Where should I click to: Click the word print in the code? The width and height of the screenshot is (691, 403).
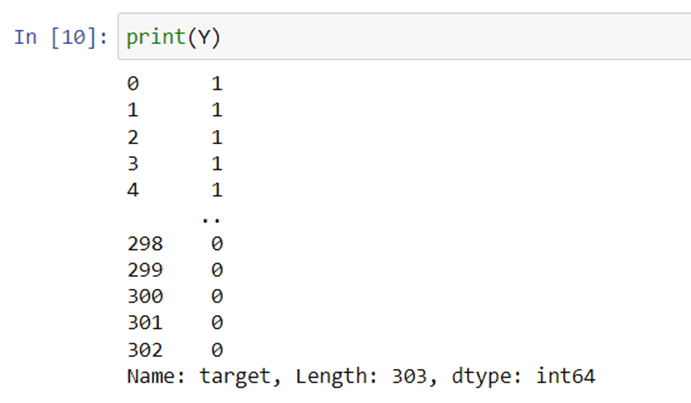point(156,37)
